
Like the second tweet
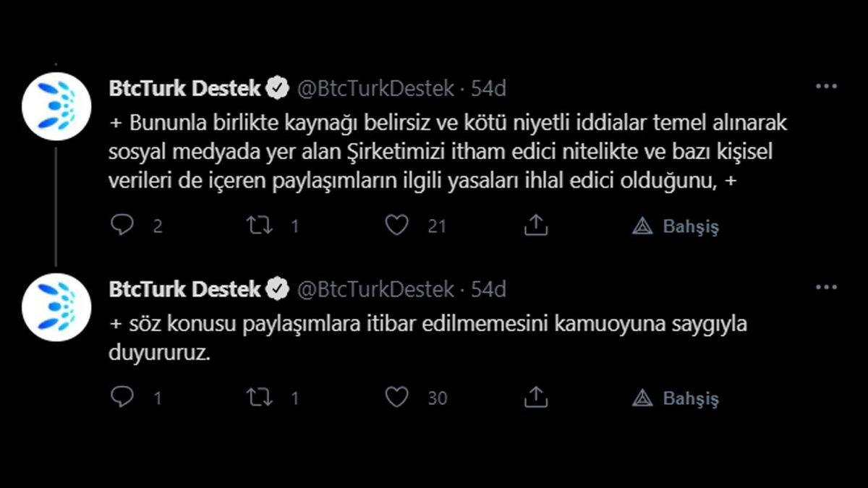[396, 397]
